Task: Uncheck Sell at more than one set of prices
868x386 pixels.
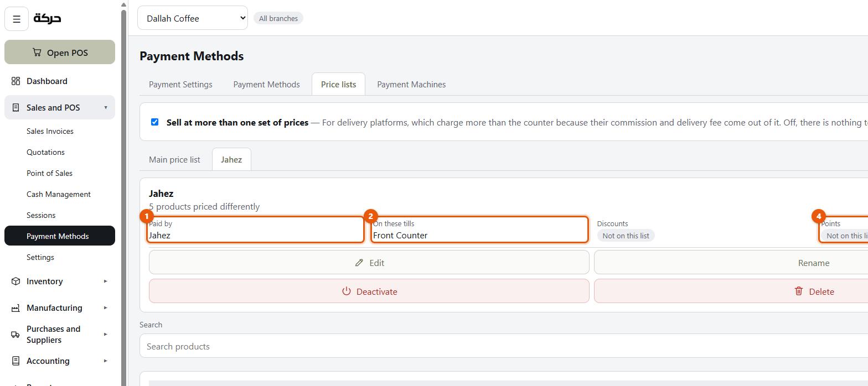Action: click(154, 122)
